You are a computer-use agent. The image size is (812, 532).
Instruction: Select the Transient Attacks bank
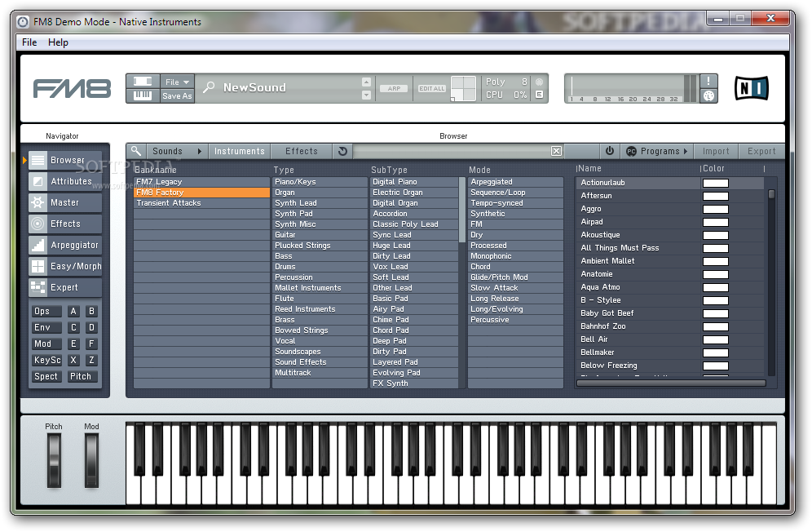click(201, 203)
